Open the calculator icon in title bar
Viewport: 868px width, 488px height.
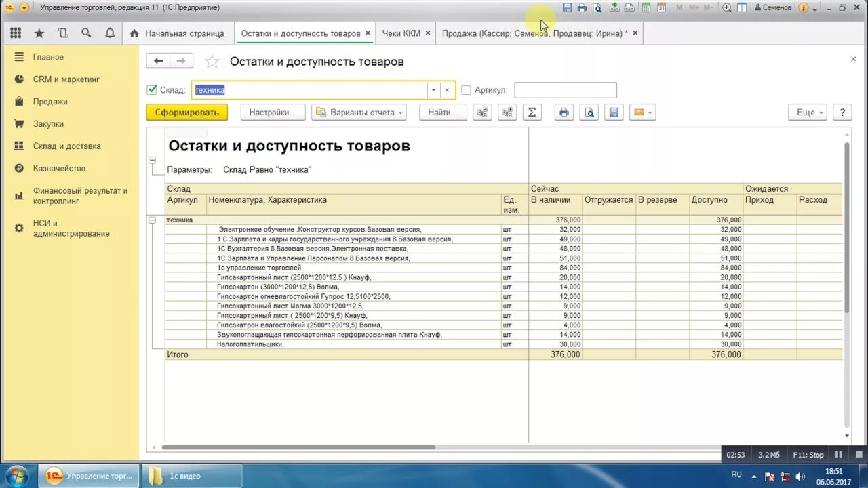coord(646,7)
